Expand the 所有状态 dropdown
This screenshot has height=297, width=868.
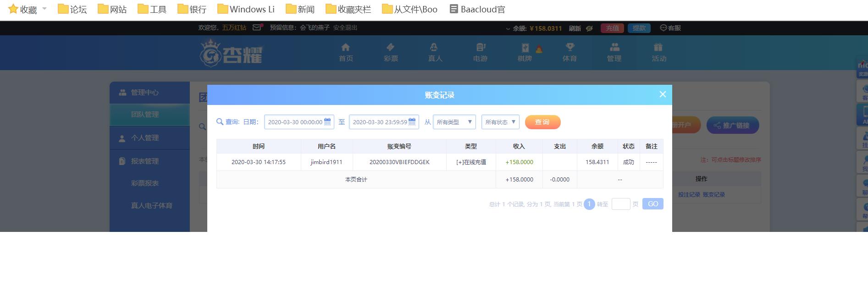(500, 122)
